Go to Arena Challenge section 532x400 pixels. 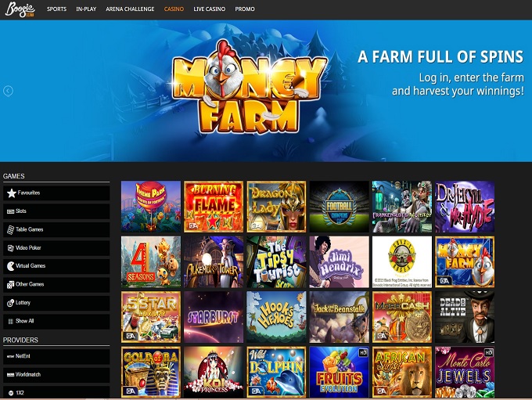click(x=130, y=9)
